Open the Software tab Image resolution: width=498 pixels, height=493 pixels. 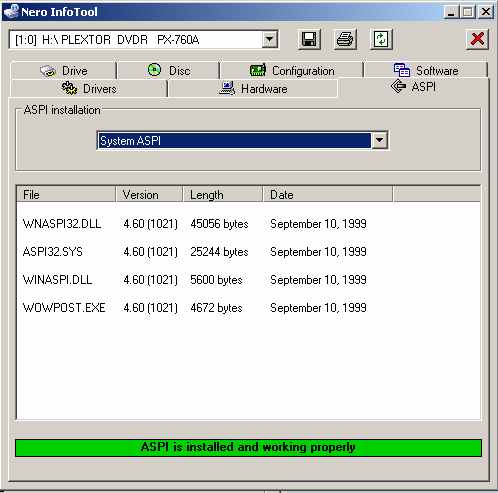[426, 71]
